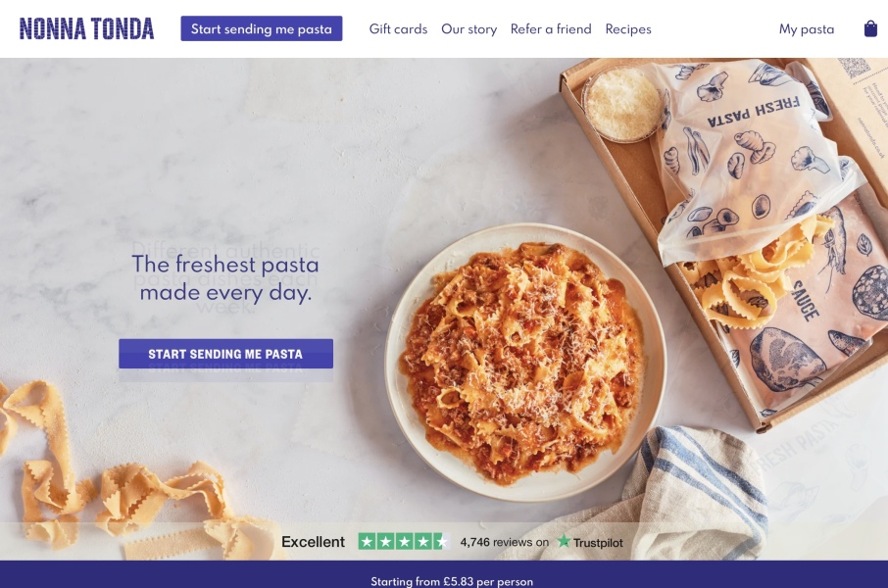This screenshot has width=888, height=588.
Task: Click the green five-star rating
Action: pyautogui.click(x=404, y=542)
